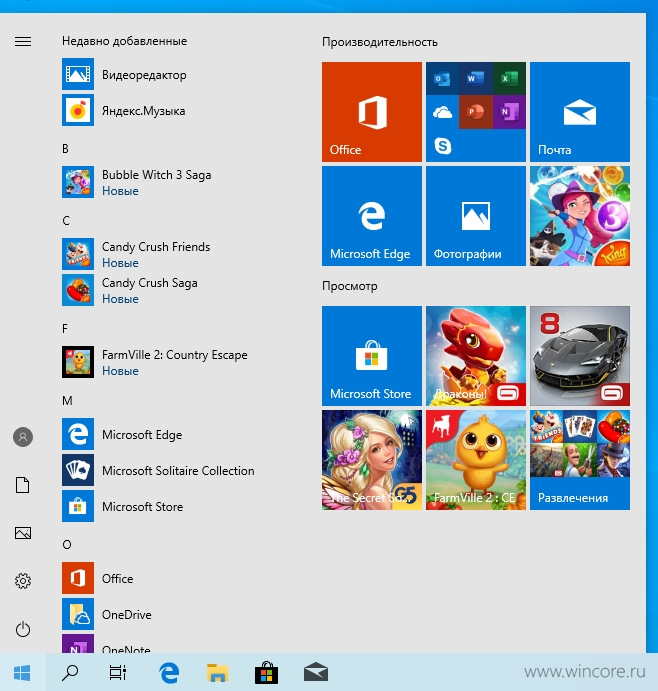658x691 pixels.
Task: Open Microsoft Store from the taskbar
Action: click(267, 673)
